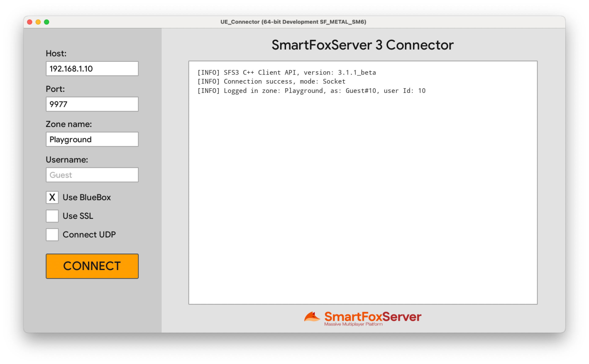Tick the Connect UDP checkbox
589x364 pixels.
coord(52,235)
